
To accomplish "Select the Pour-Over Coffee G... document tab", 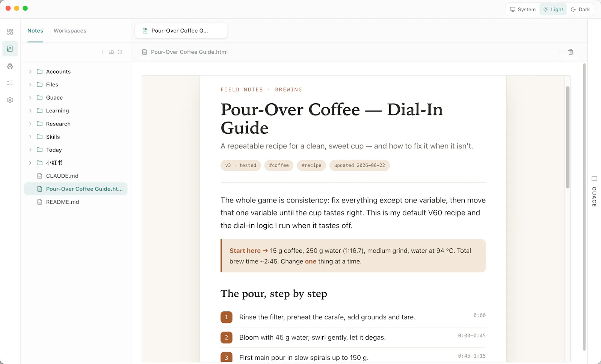I will [181, 31].
